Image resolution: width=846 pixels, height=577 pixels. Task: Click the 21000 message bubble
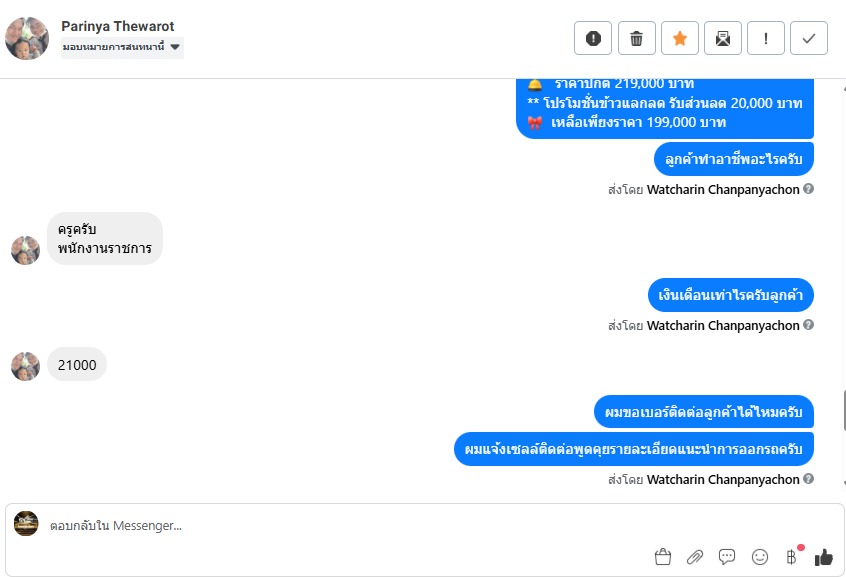coord(77,365)
